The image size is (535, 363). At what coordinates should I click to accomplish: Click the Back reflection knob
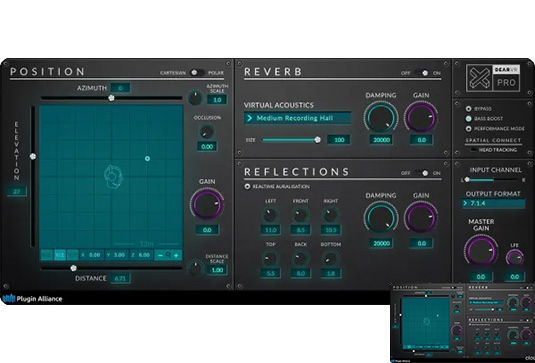[x=301, y=259]
